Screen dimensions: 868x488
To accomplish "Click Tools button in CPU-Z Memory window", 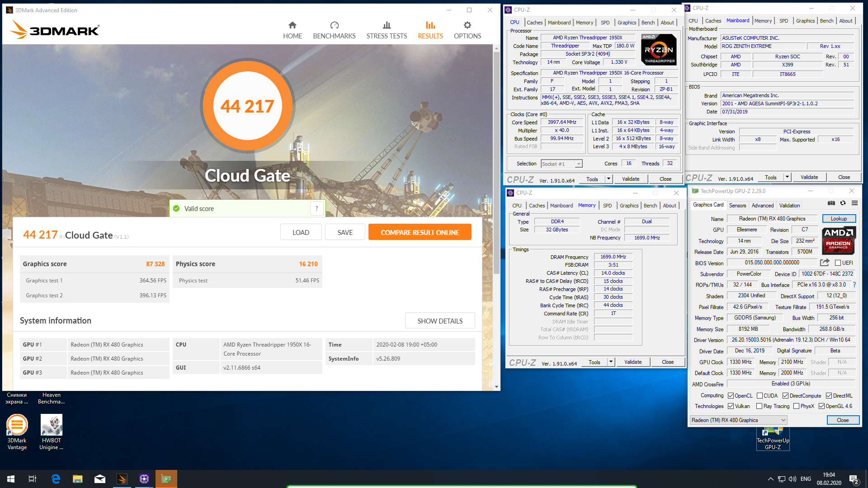I will (594, 362).
